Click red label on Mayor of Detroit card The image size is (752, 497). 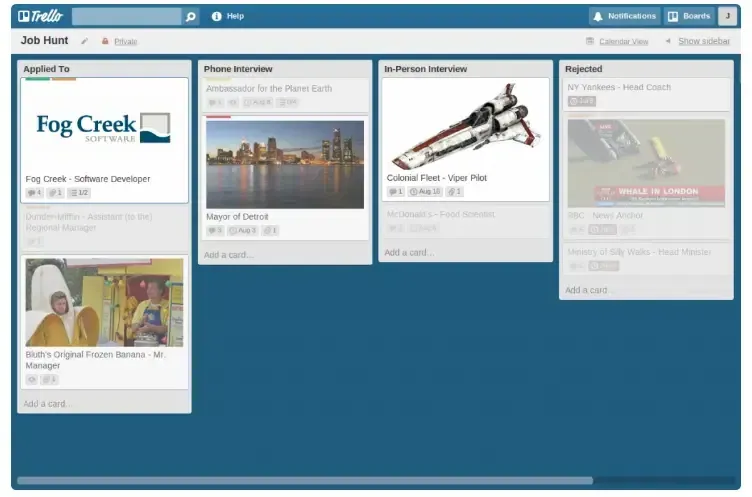pos(219,117)
